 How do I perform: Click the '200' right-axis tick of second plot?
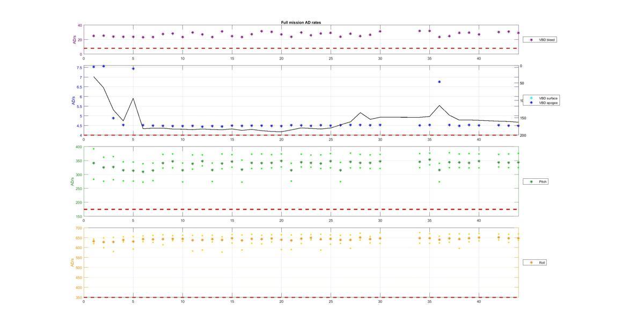point(523,135)
